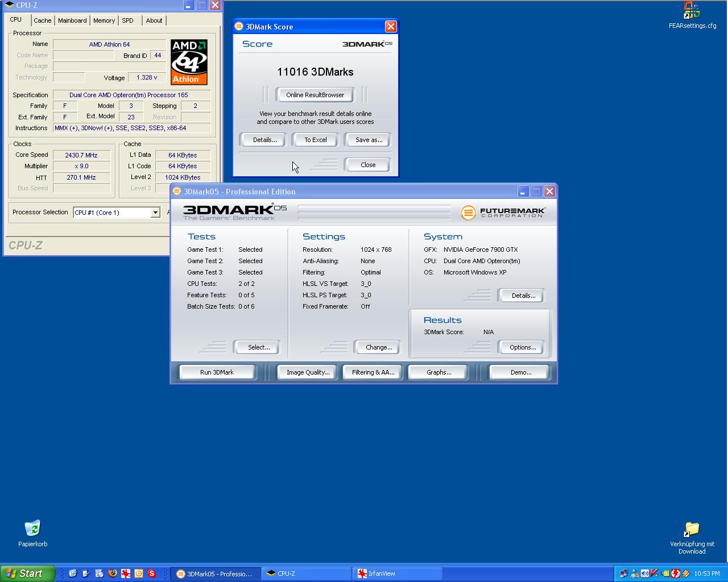Click the system clock showing 10:53 PM
This screenshot has height=582, width=728.
(x=707, y=573)
